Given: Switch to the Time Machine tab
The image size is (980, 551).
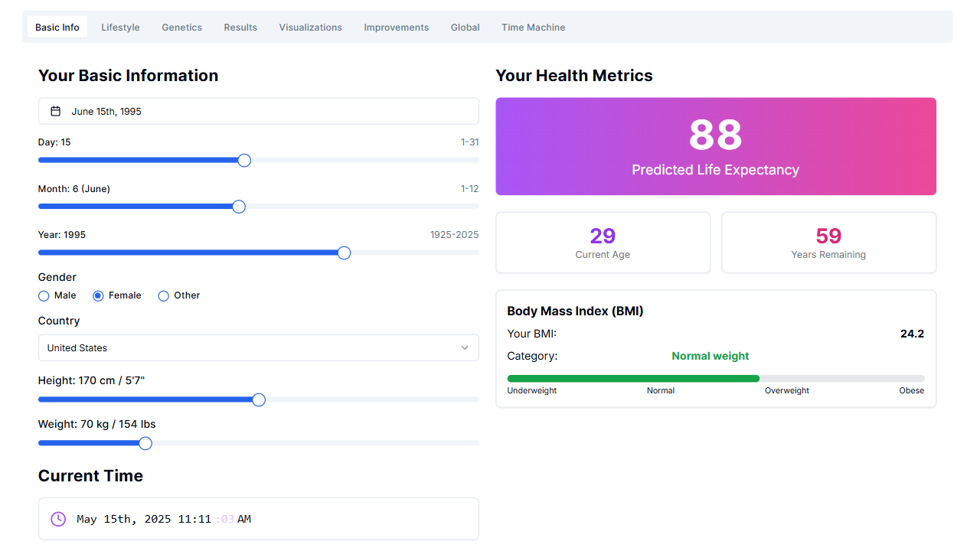Looking at the screenshot, I should [x=533, y=27].
